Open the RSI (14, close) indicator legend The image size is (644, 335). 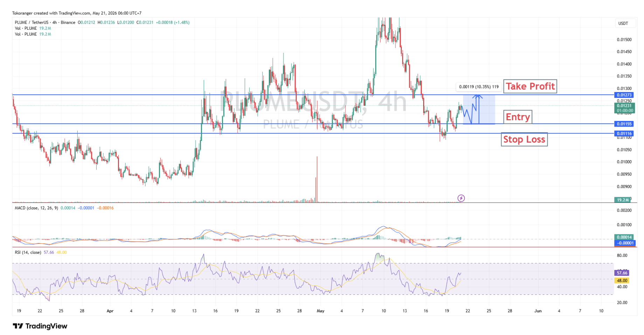tap(28, 252)
